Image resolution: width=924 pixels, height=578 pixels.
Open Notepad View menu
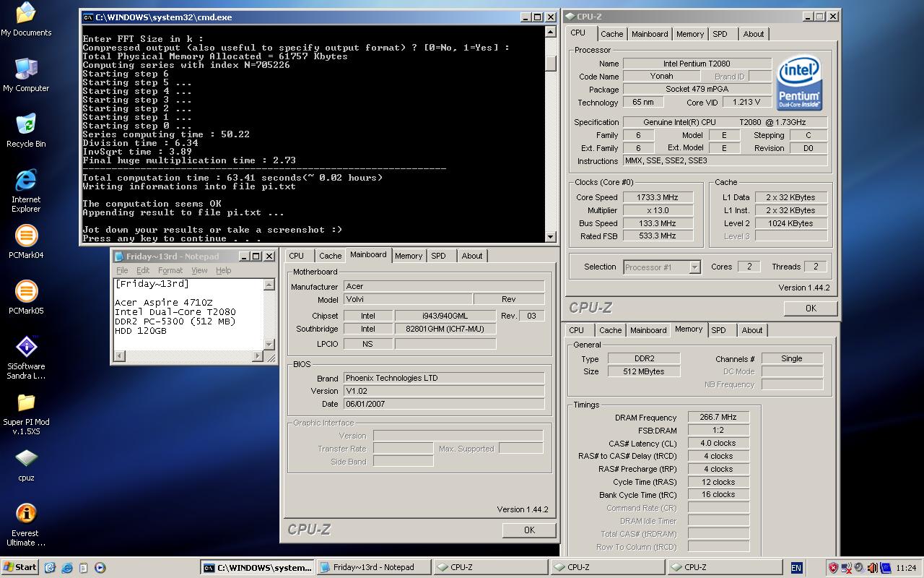point(199,270)
